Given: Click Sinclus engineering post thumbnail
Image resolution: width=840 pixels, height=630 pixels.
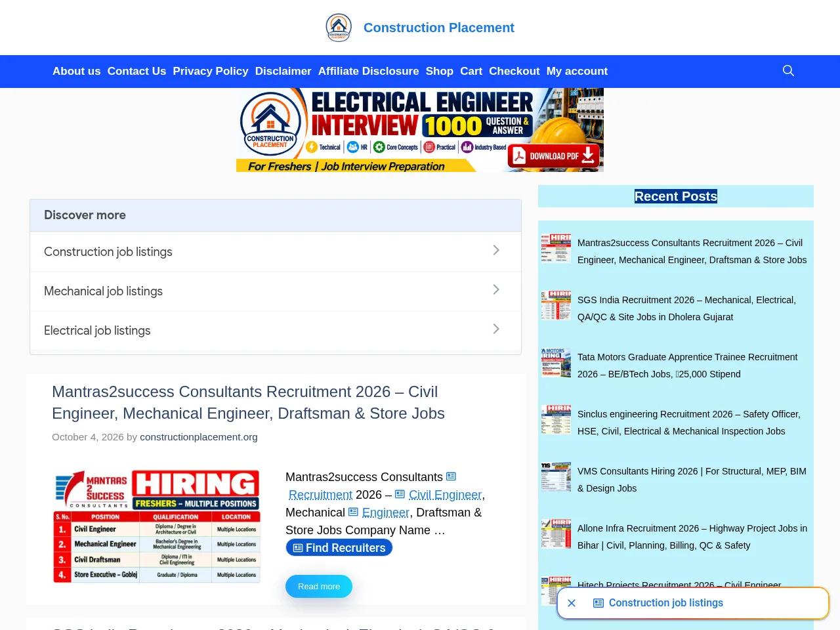Looking at the screenshot, I should [x=556, y=419].
